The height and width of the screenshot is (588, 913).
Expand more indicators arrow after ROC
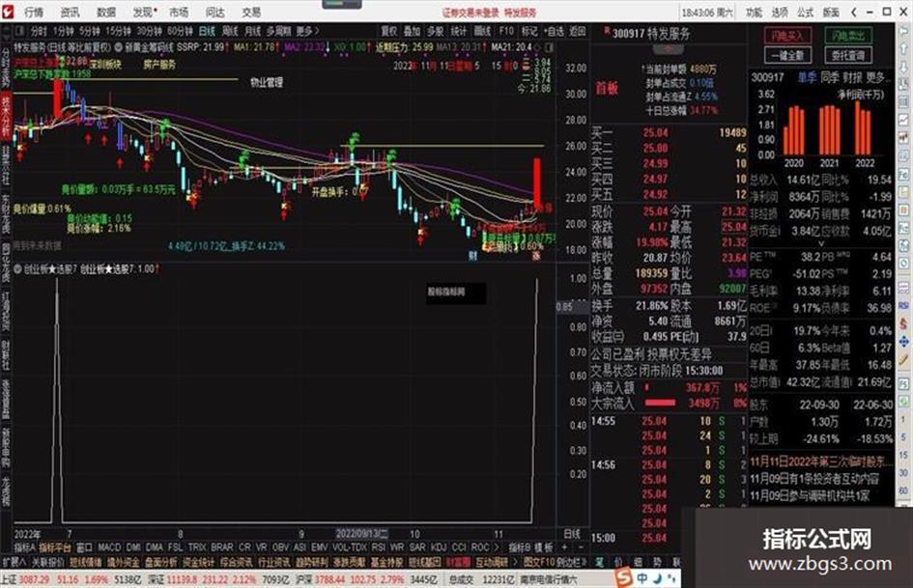496,547
